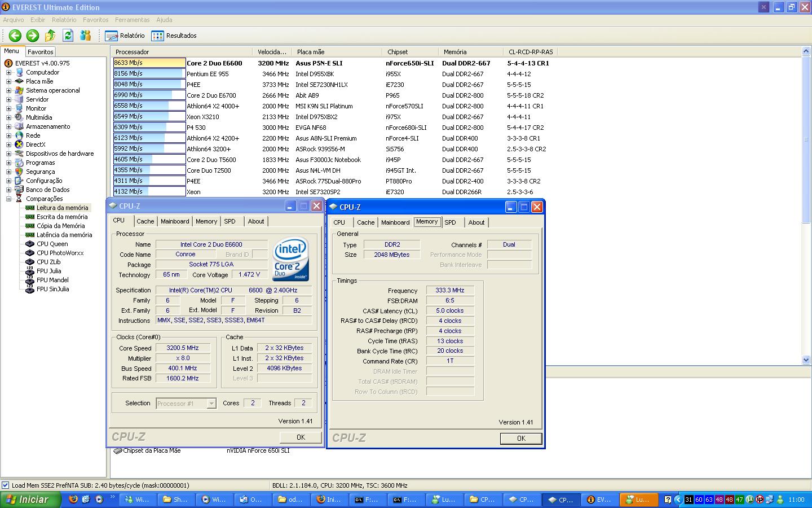Select the FPU SinJulia benchmark item
Screen dimensions: 812x508
tap(52, 289)
